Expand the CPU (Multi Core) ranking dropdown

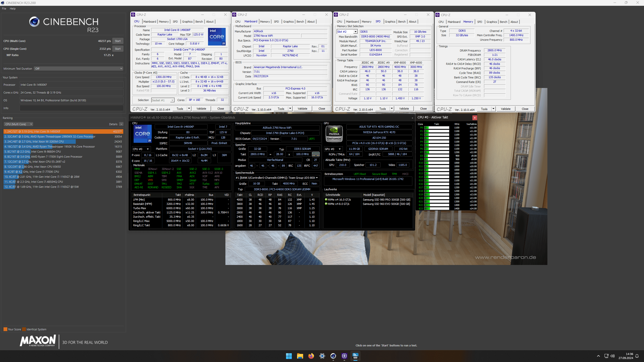tap(18, 124)
